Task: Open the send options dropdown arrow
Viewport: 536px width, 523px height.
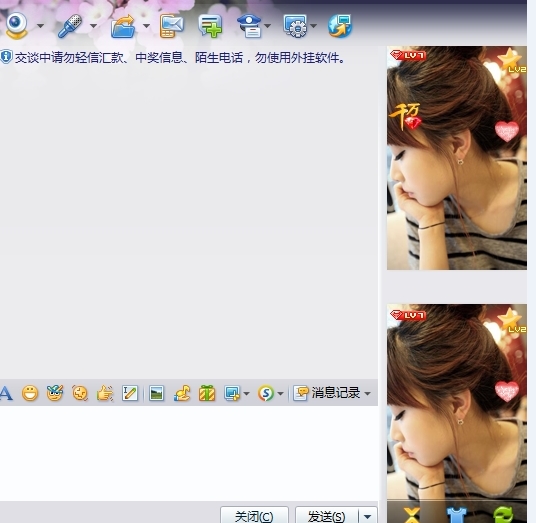Action: pyautogui.click(x=368, y=516)
